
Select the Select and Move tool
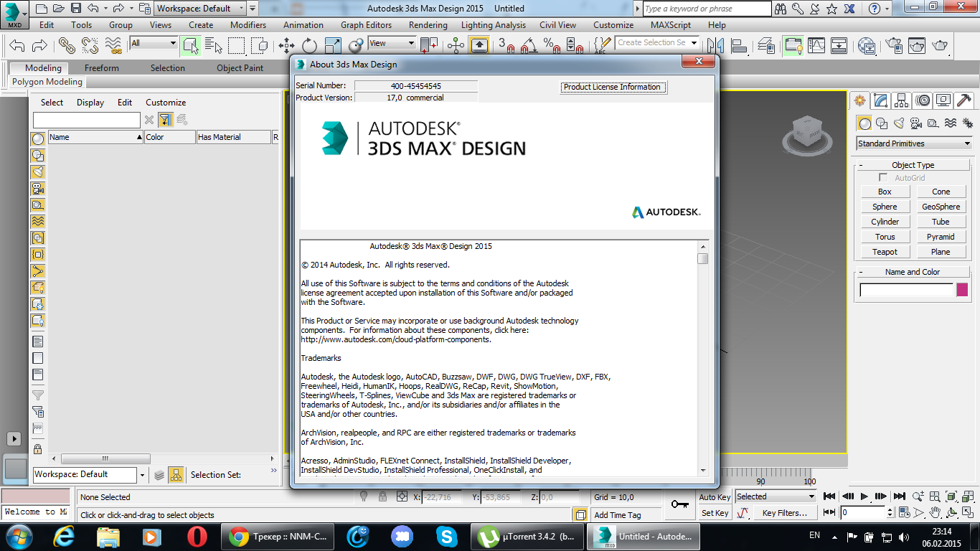[x=286, y=45]
